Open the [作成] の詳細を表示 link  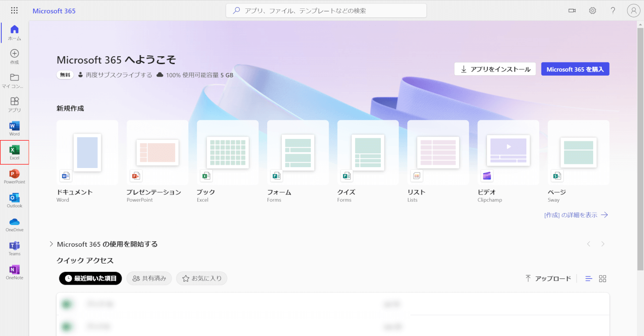click(x=576, y=215)
